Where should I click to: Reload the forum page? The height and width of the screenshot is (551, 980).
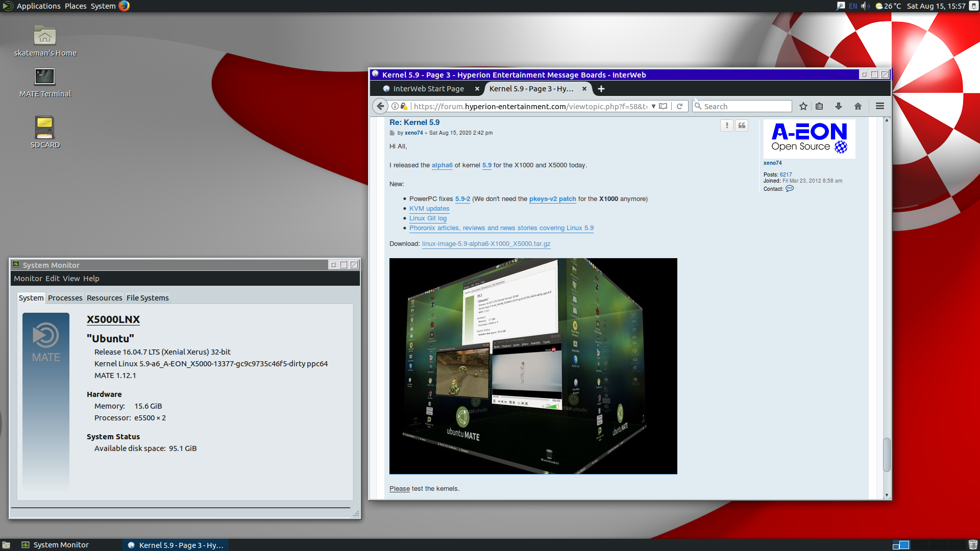tap(679, 106)
